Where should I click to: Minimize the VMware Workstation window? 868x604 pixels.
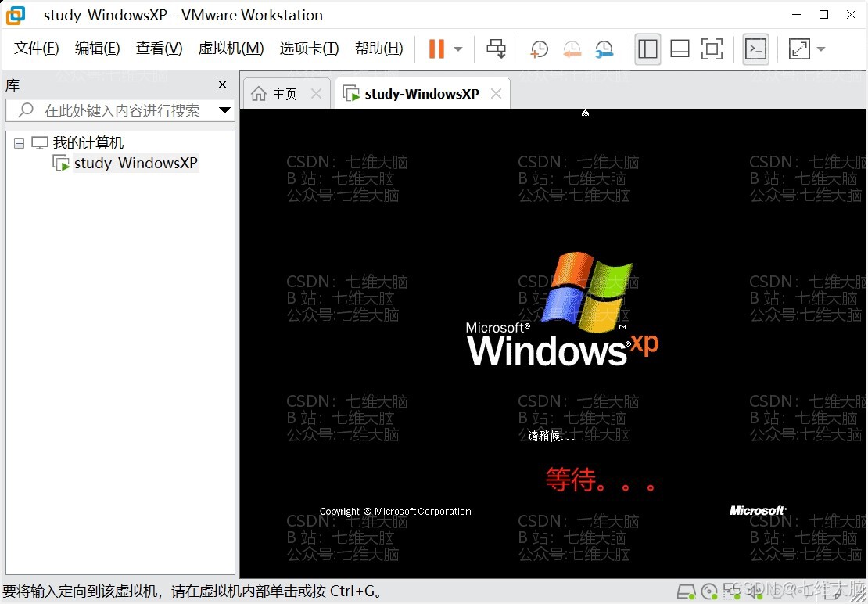click(x=797, y=14)
